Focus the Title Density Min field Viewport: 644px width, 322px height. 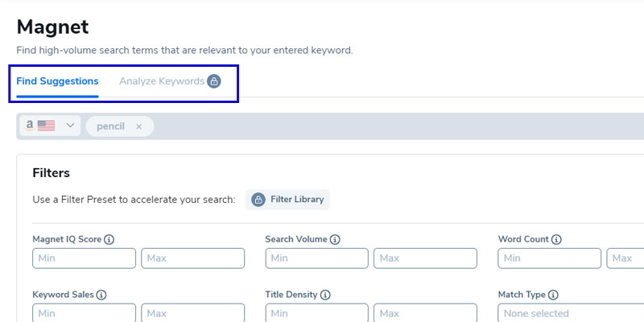316,313
